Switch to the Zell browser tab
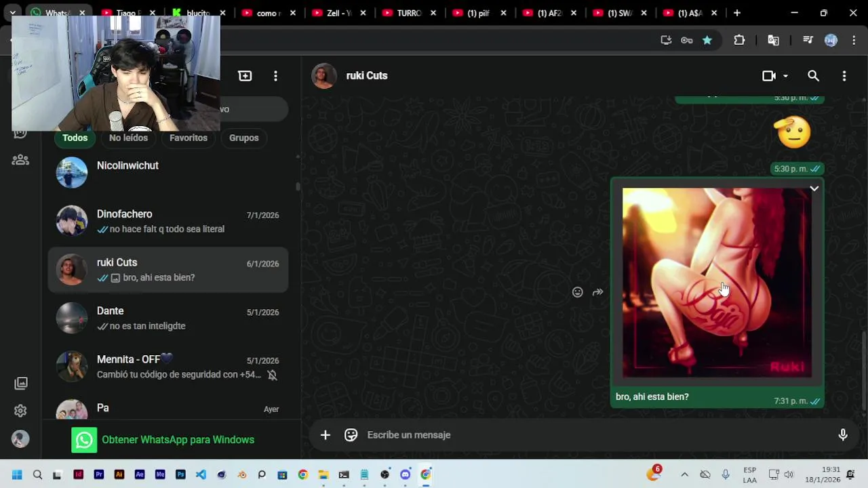This screenshot has height=488, width=868. (x=338, y=13)
